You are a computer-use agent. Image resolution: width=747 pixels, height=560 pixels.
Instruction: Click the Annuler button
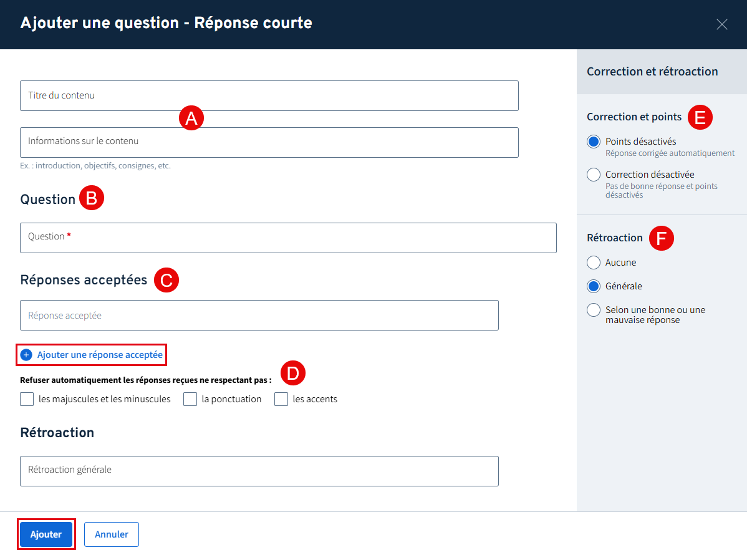coord(112,534)
